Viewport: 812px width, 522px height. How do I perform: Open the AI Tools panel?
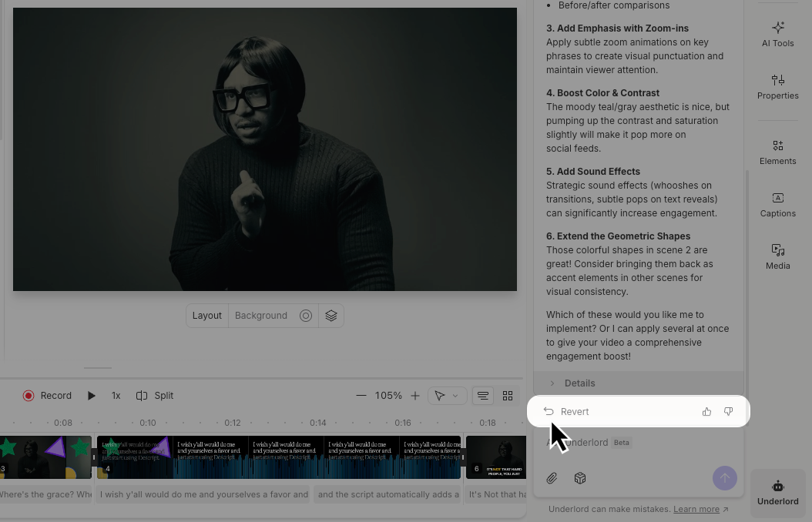(x=777, y=35)
